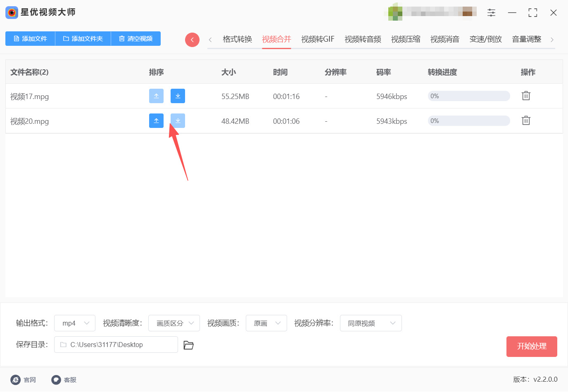Expand the 输出格式 mp4 dropdown
568x392 pixels.
point(75,323)
